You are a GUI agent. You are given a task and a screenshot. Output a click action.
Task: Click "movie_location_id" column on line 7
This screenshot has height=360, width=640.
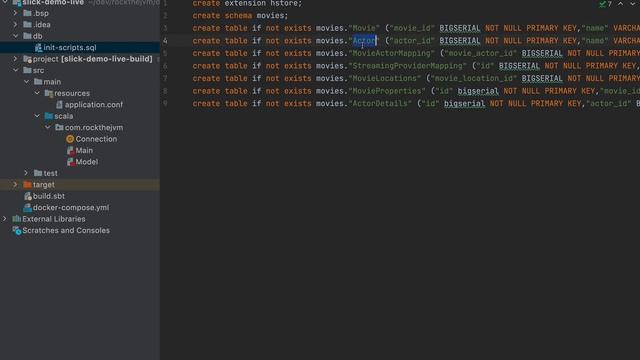(x=473, y=78)
